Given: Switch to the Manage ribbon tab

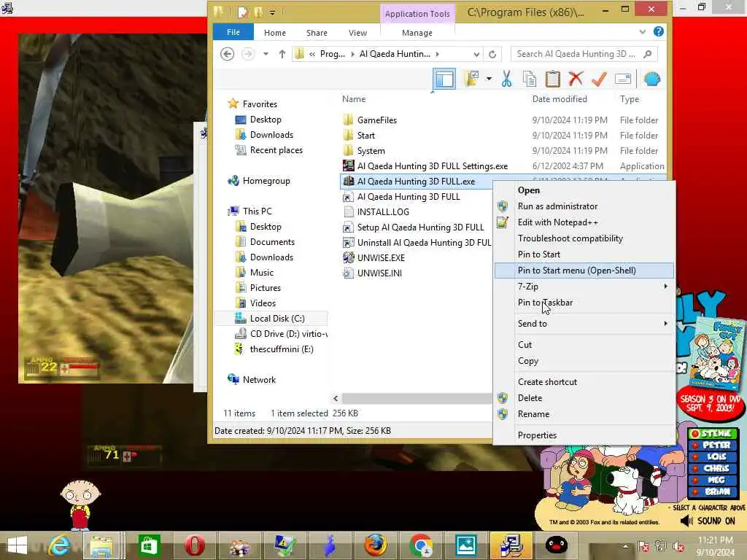Looking at the screenshot, I should [417, 33].
